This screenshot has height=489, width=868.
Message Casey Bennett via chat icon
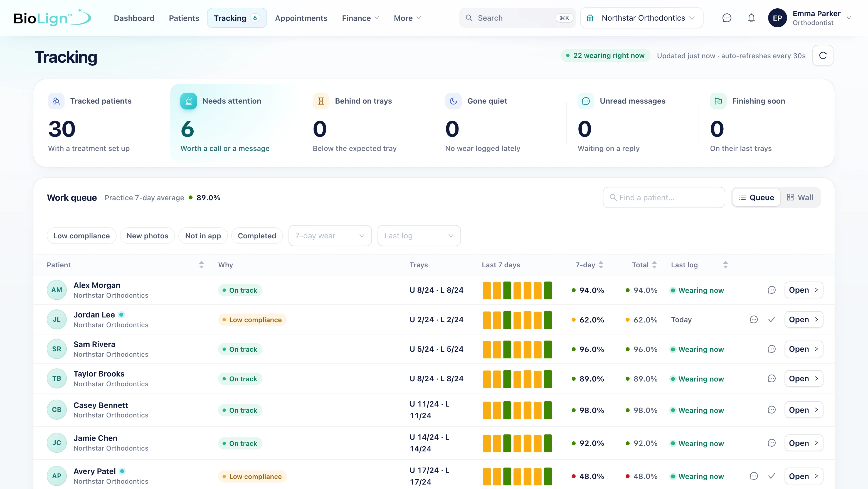[771, 410]
